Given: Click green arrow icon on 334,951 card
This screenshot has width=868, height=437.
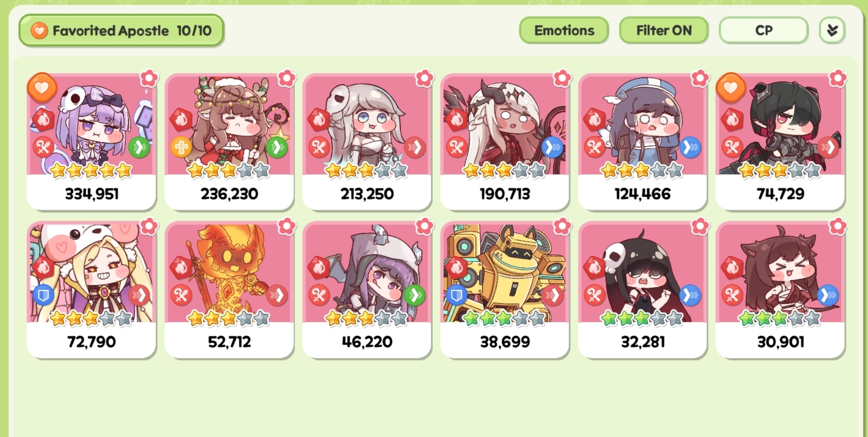Looking at the screenshot, I should point(139,147).
